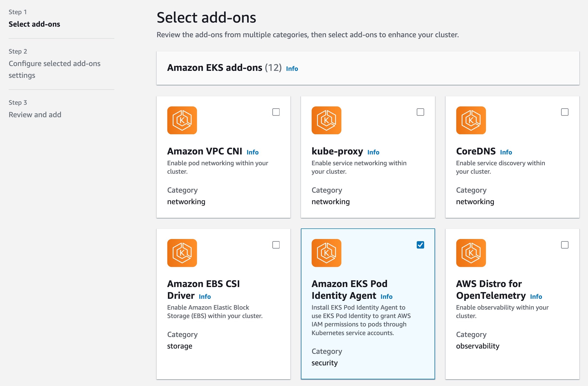Image resolution: width=588 pixels, height=386 pixels.
Task: Open the AWS Distro for OpenTelemetry Info link
Action: (x=536, y=296)
